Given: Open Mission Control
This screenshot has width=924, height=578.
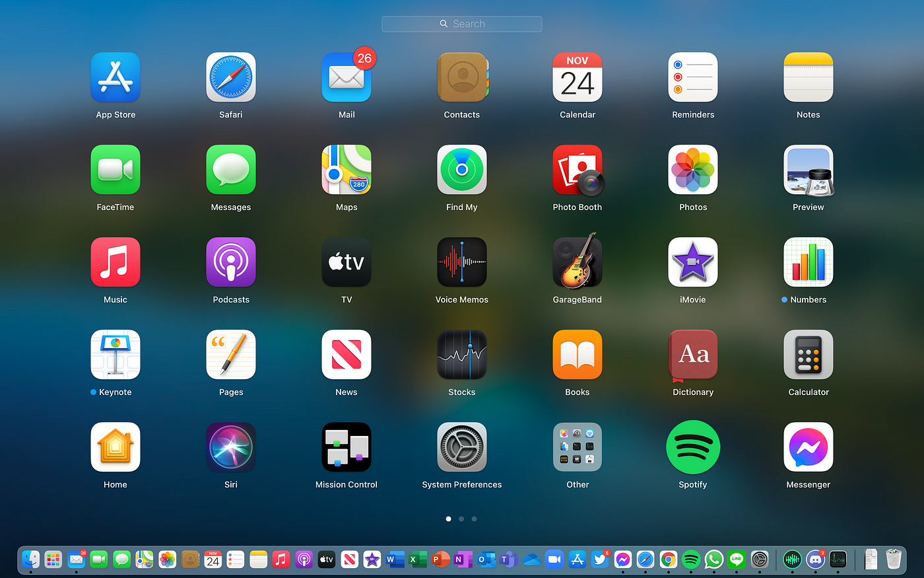Looking at the screenshot, I should click(346, 447).
